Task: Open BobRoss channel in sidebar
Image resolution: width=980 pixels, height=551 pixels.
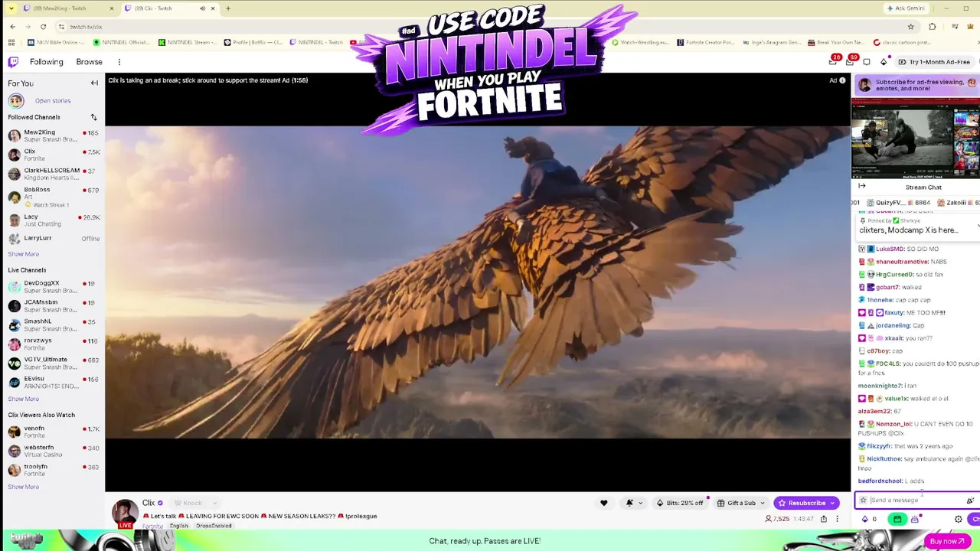Action: tap(53, 197)
